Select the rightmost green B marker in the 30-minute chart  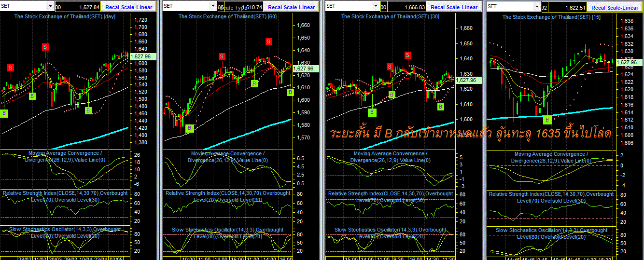point(441,107)
